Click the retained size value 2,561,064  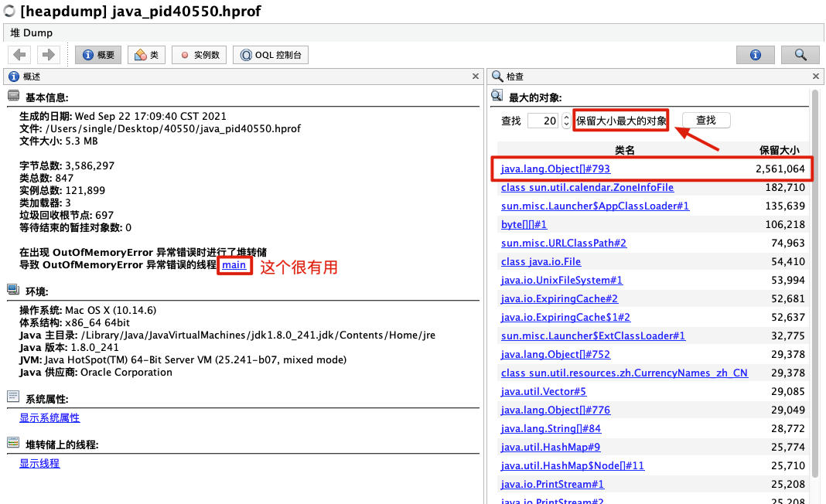[780, 169]
